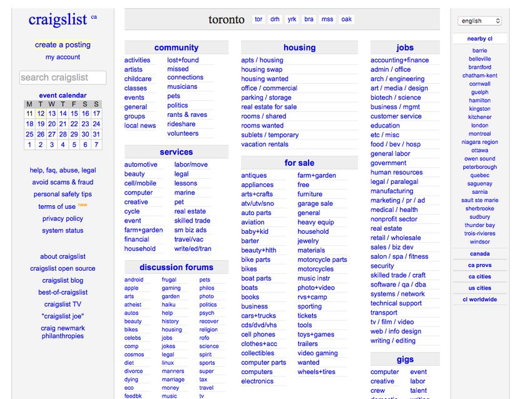
Task: Open writing / editing jobs
Action: click(x=393, y=341)
